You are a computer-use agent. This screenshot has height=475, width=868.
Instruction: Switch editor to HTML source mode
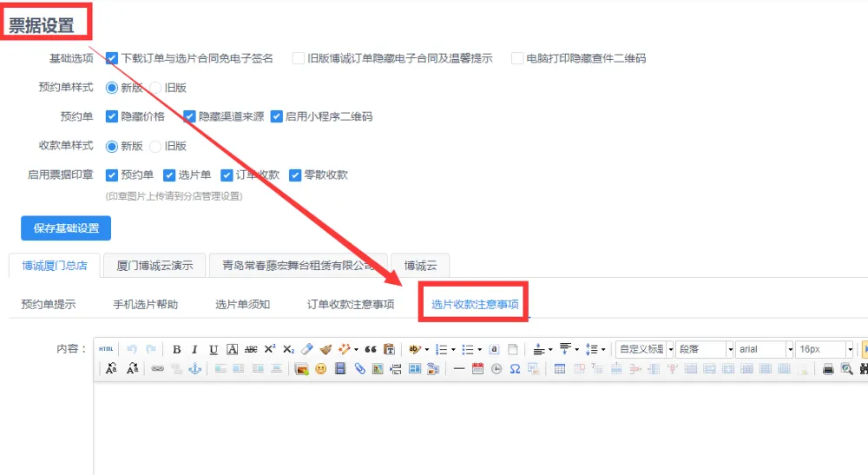[106, 349]
